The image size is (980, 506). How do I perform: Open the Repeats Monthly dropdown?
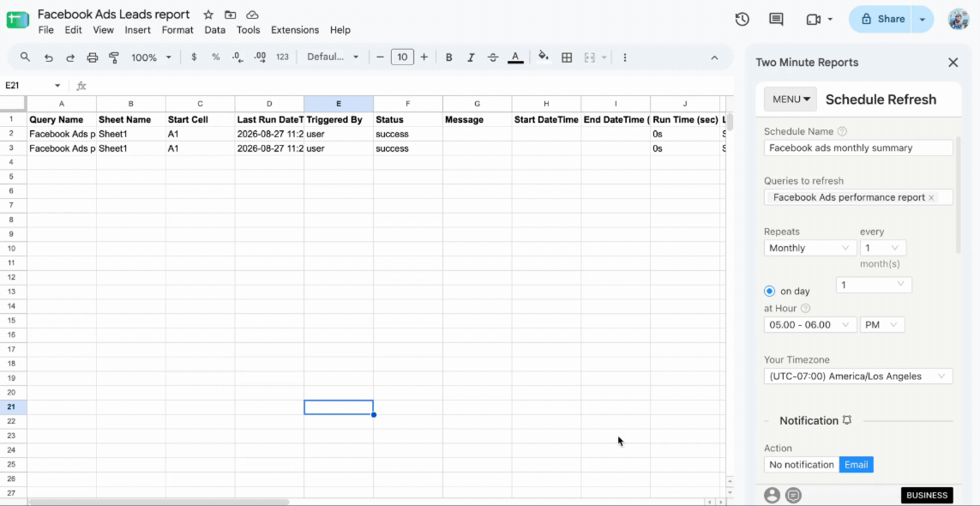810,248
